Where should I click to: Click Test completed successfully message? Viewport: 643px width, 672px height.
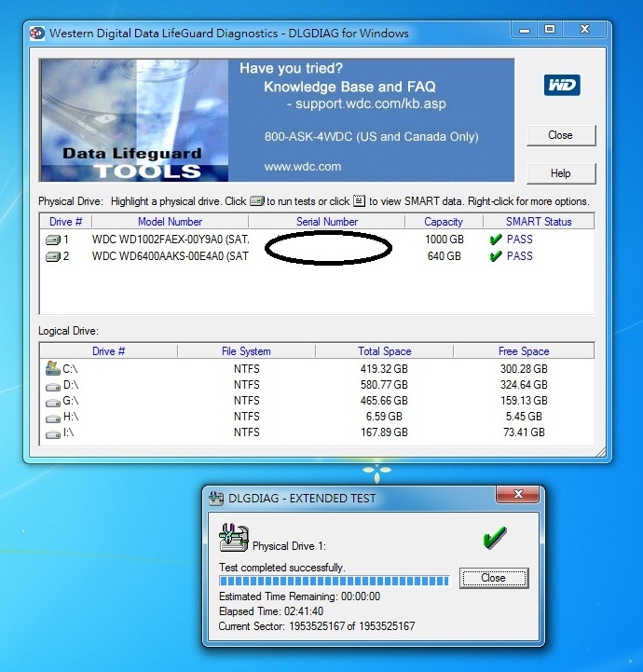(281, 568)
